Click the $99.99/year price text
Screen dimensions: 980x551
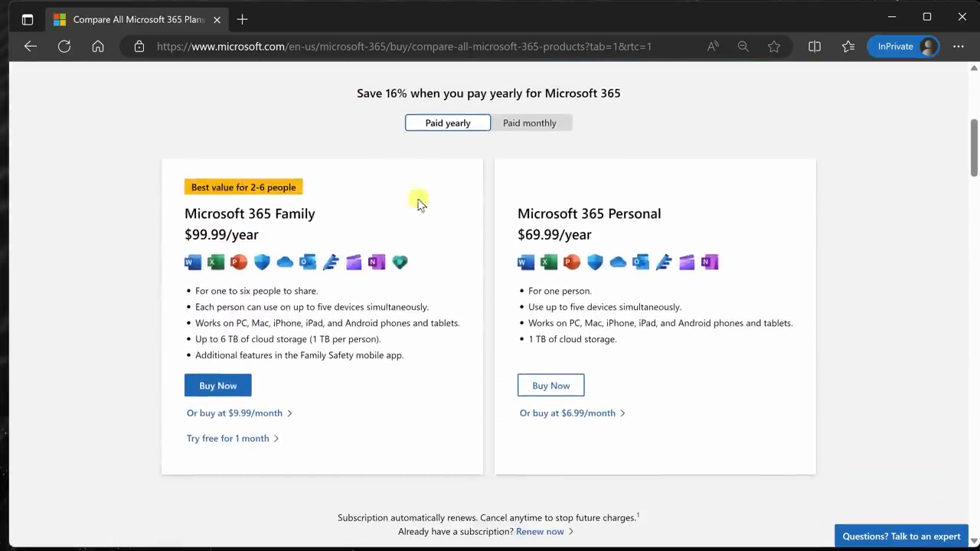221,235
